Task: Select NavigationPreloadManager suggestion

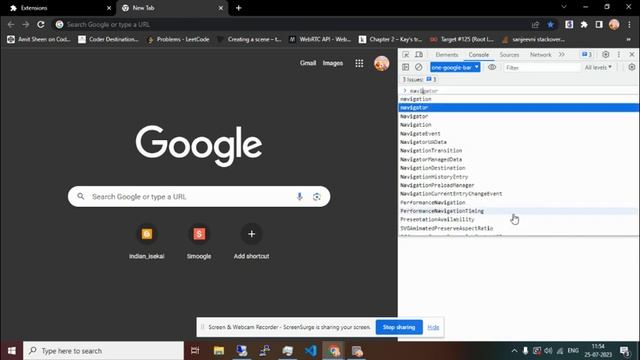Action: coord(518,185)
